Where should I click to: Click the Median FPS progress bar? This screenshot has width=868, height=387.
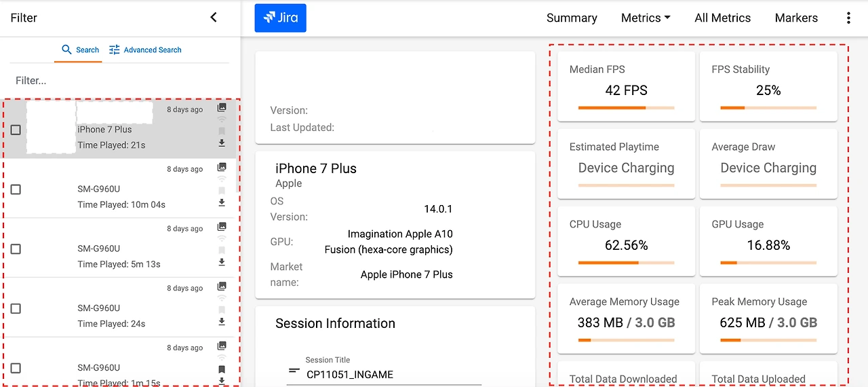(x=626, y=107)
